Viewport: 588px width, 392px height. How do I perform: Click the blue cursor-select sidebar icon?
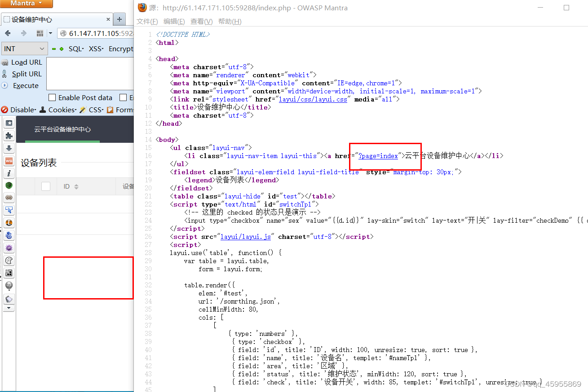point(9,210)
